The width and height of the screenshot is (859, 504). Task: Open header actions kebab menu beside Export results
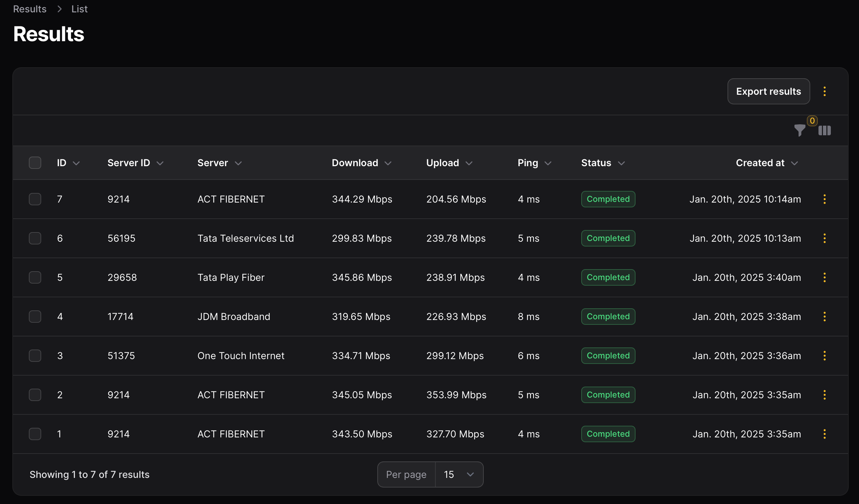(824, 91)
